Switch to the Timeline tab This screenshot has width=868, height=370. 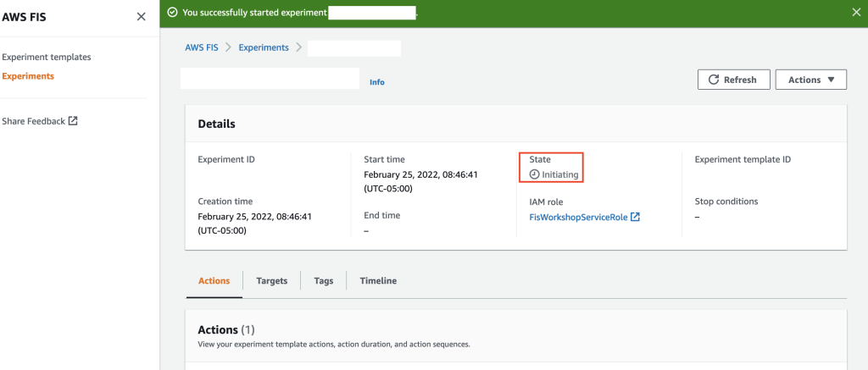pyautogui.click(x=378, y=281)
